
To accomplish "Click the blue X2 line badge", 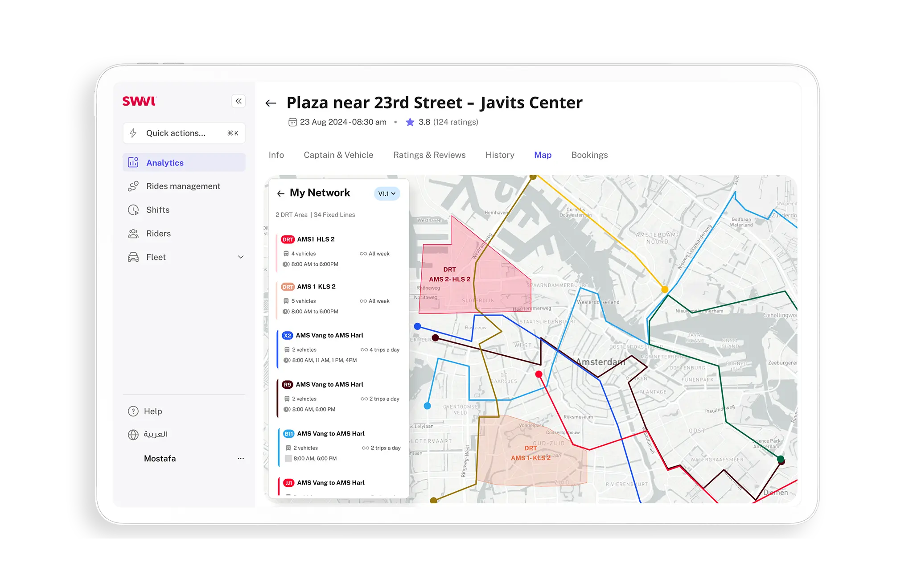I will pyautogui.click(x=288, y=335).
